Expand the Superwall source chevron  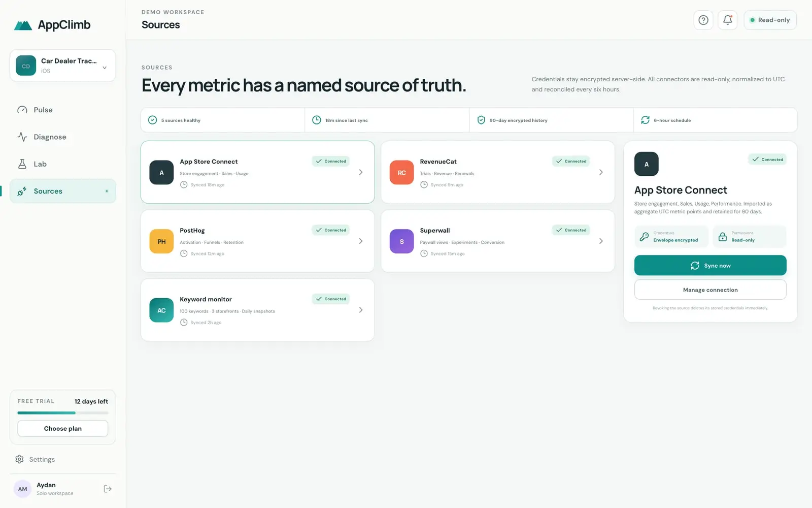pos(601,241)
